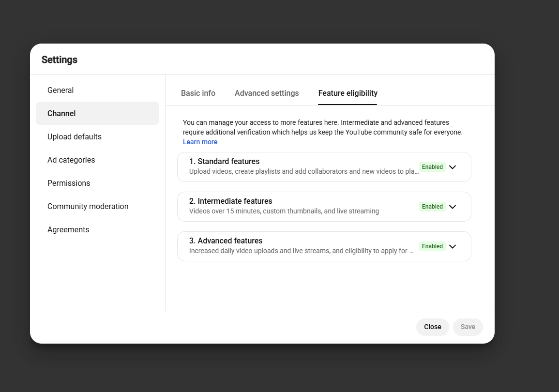Viewport: 559px width, 392px height.
Task: Click the '1. Standard features' heading
Action: [x=224, y=162]
